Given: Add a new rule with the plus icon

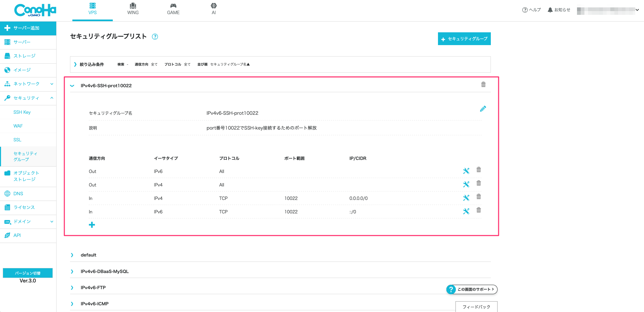Looking at the screenshot, I should (x=92, y=224).
